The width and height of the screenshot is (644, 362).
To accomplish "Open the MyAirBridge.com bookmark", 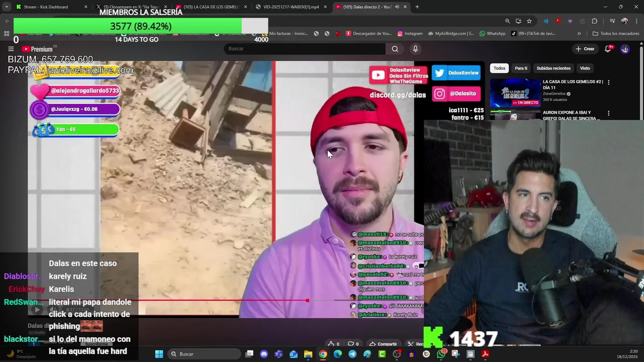I will pos(451,34).
